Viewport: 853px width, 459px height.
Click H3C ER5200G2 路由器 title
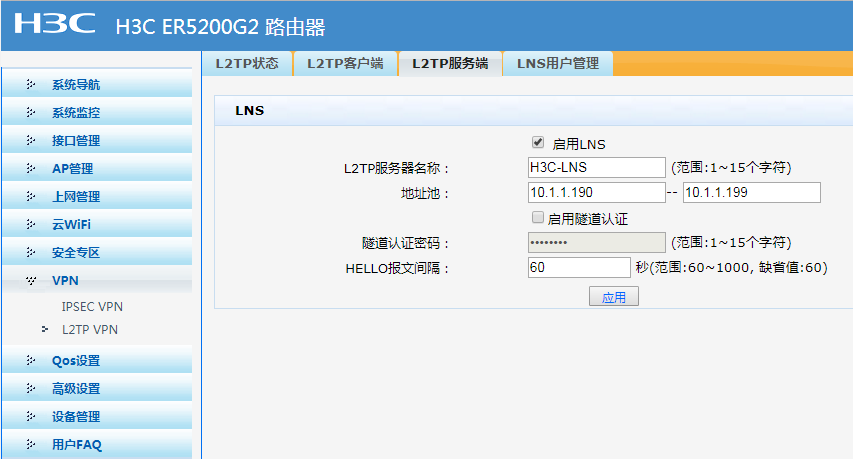pos(220,27)
